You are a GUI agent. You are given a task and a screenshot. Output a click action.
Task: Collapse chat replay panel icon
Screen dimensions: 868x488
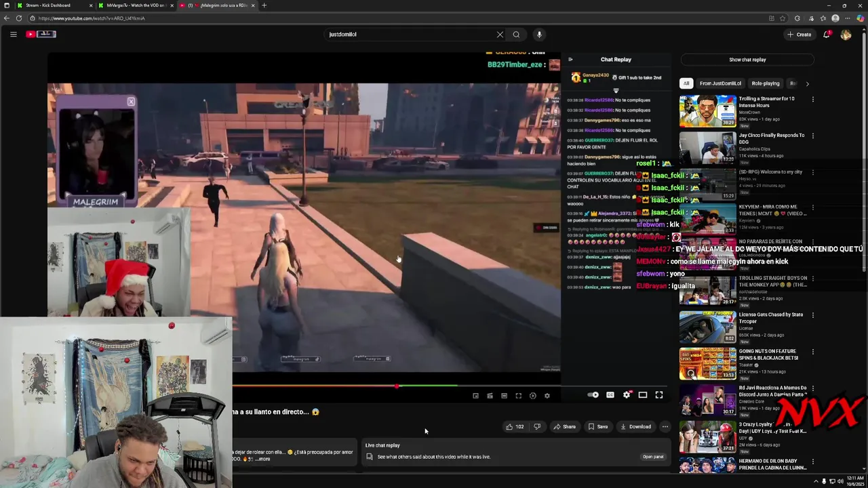click(x=570, y=59)
